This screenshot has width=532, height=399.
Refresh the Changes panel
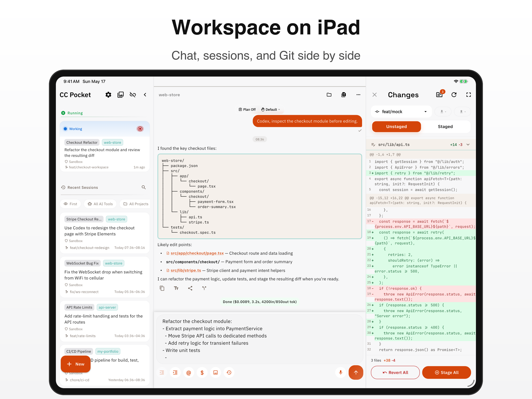pos(454,95)
